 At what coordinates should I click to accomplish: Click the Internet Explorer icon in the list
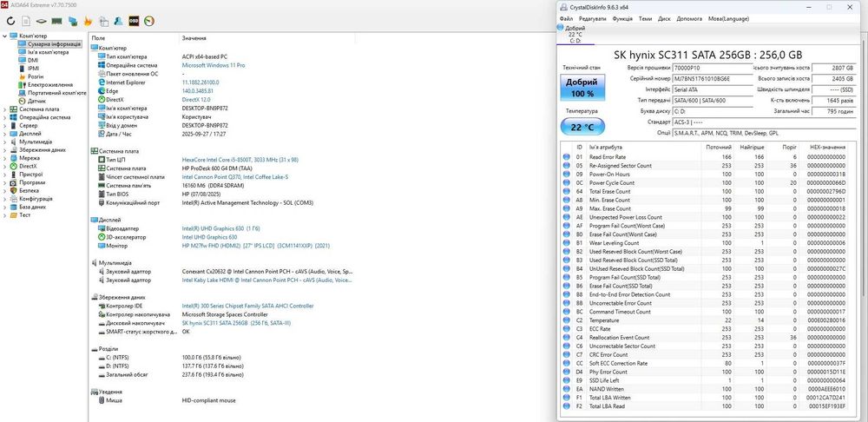pyautogui.click(x=102, y=82)
